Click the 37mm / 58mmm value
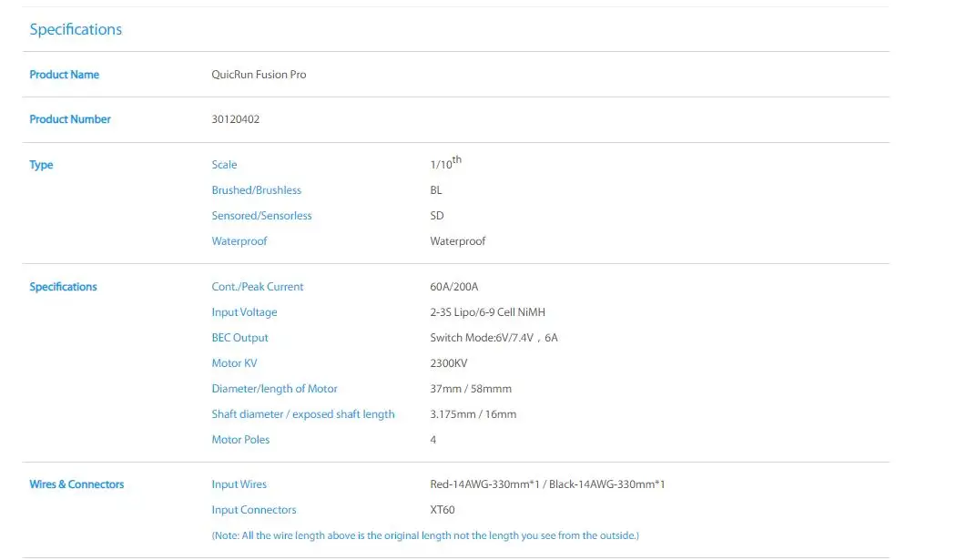The image size is (967, 560). [471, 389]
